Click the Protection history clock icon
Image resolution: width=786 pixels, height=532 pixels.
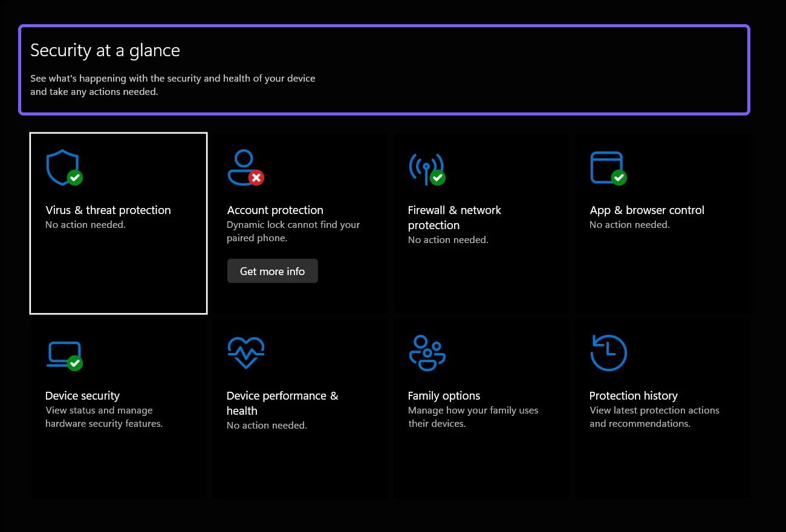coord(608,352)
